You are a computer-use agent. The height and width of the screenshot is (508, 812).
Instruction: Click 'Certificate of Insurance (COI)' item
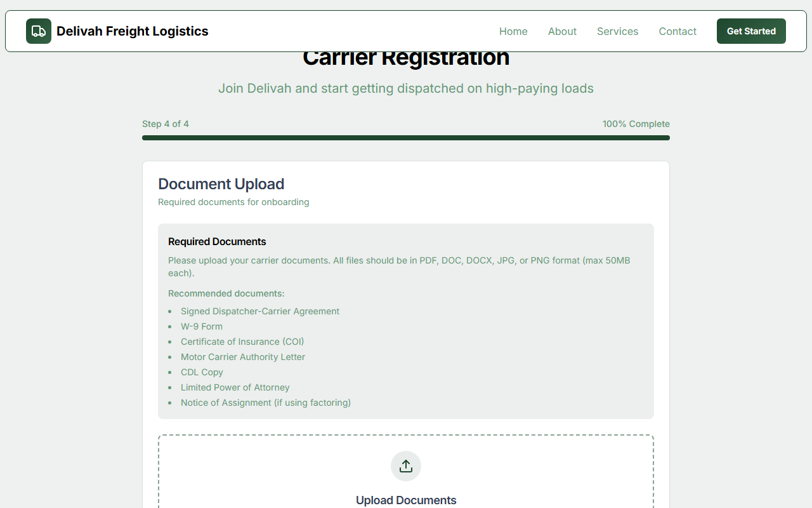tap(242, 342)
